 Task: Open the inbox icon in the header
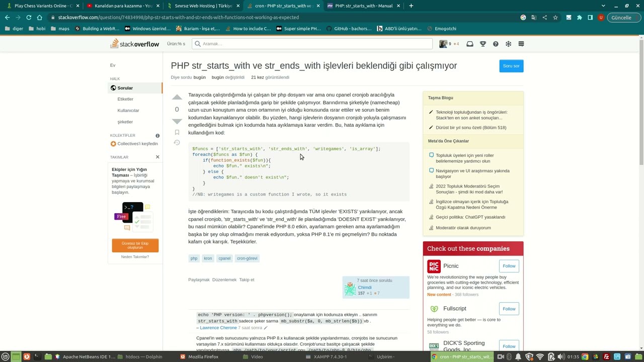[x=470, y=44]
